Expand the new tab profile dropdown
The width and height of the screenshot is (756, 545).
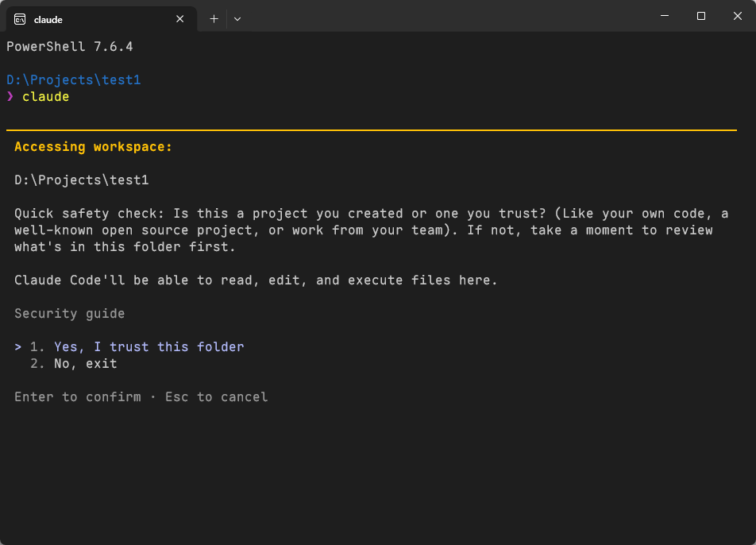tap(237, 19)
